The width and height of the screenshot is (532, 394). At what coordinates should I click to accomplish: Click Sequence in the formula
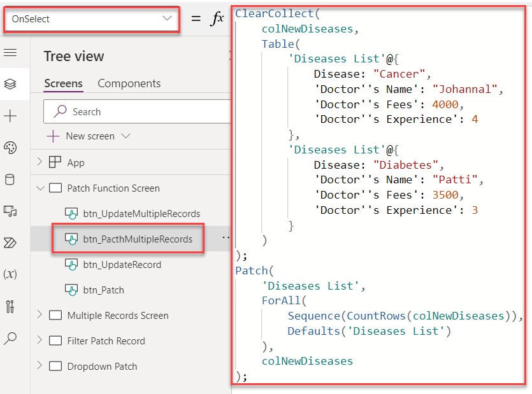[x=314, y=316]
